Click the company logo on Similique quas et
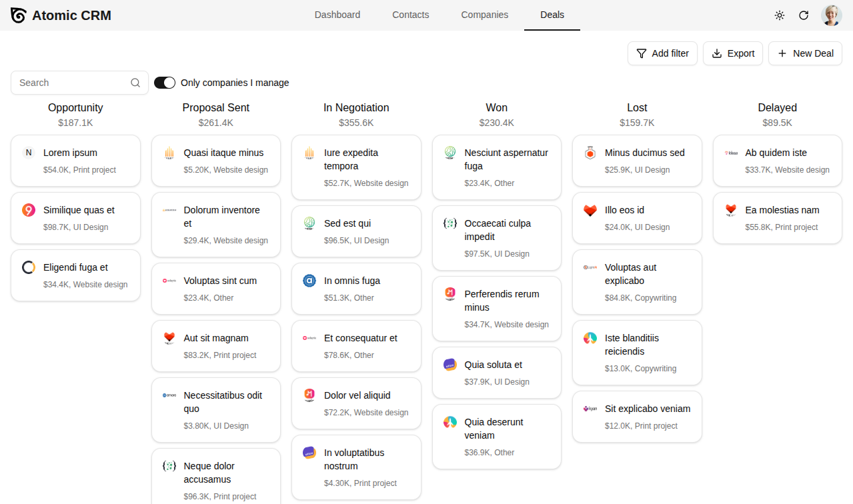 [29, 210]
